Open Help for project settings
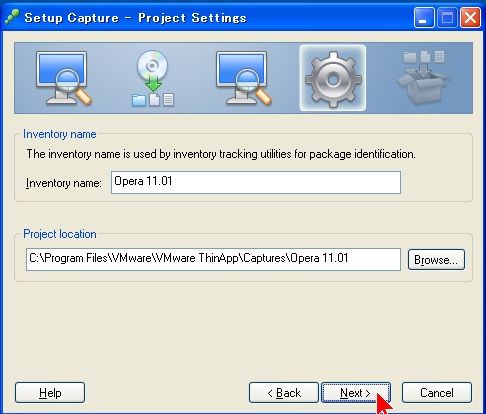Image resolution: width=486 pixels, height=414 pixels. point(50,393)
